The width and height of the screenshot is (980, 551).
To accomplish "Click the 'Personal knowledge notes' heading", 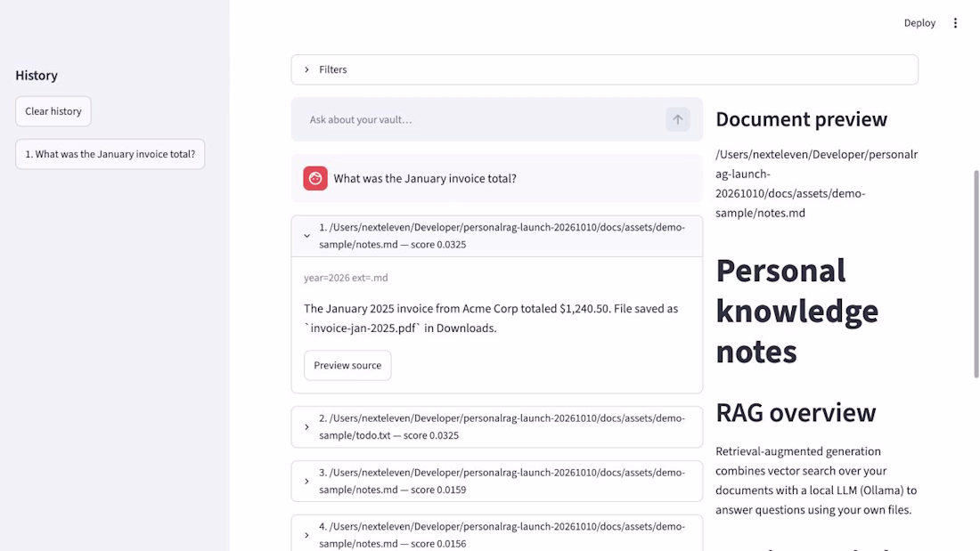I will 796,312.
